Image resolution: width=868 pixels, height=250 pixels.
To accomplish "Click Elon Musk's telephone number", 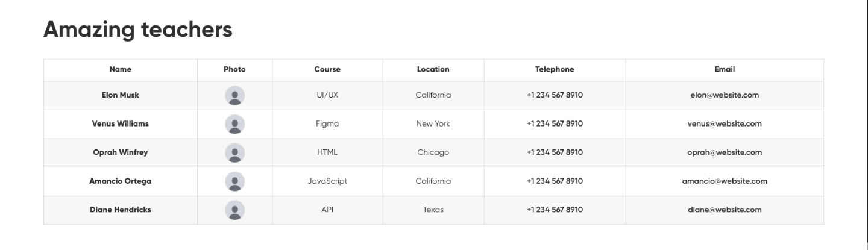I will 555,95.
